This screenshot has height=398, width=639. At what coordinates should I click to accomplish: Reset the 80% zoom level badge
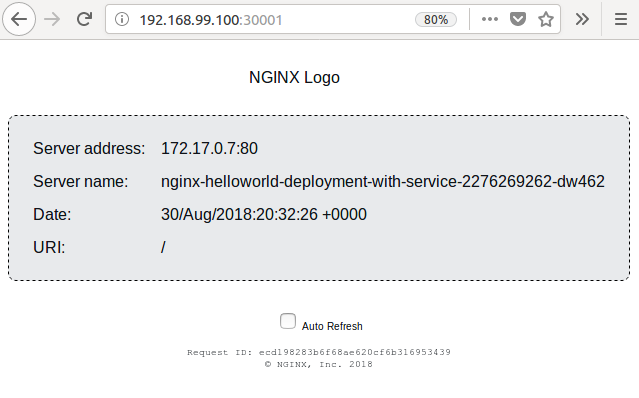click(436, 20)
